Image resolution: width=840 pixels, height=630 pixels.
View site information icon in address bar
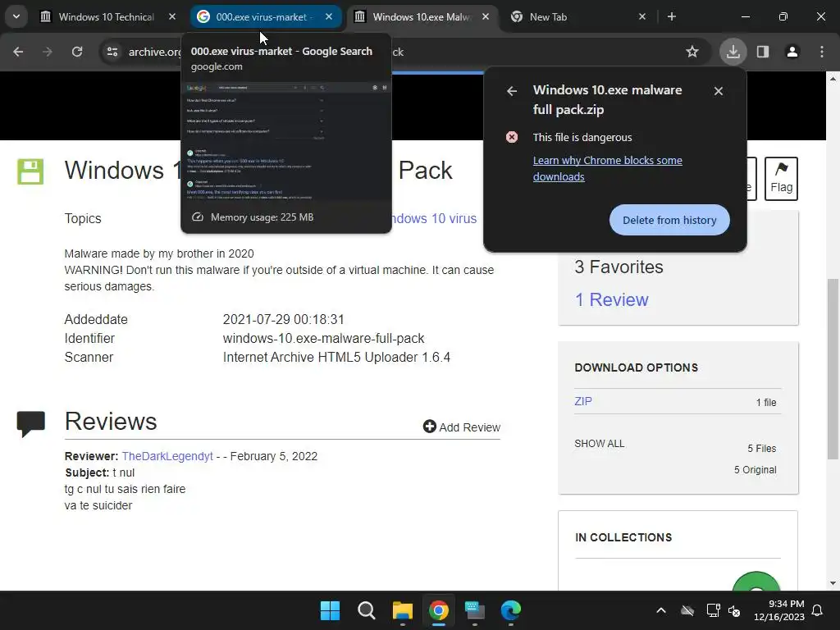click(x=112, y=52)
